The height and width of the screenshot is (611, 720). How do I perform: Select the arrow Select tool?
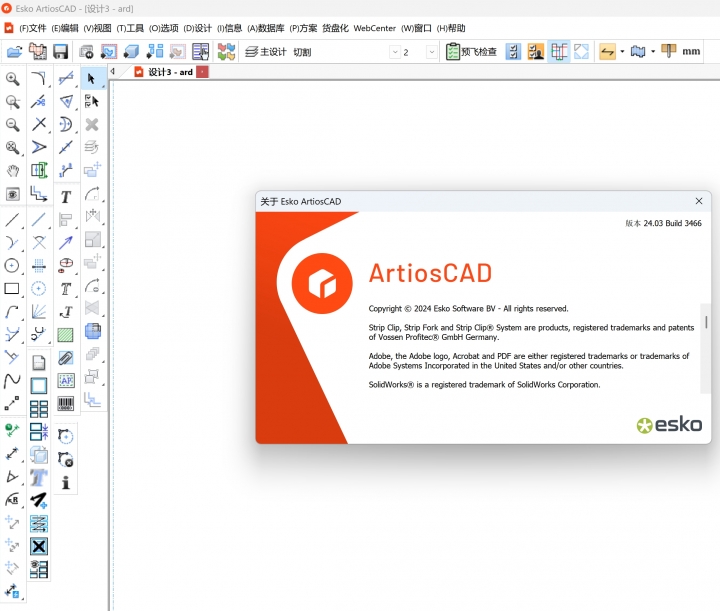tap(92, 78)
